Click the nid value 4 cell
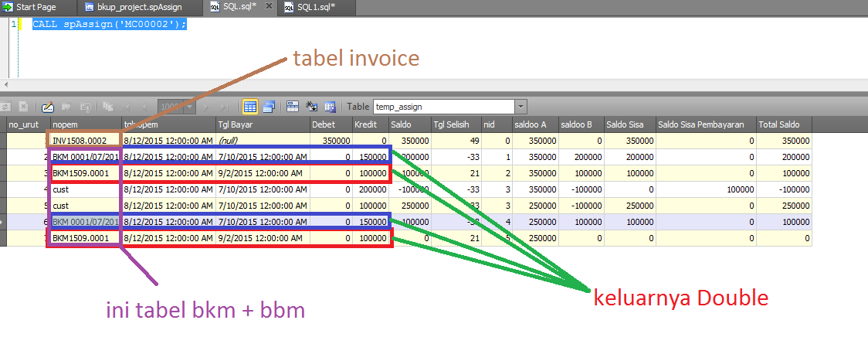The height and width of the screenshot is (344, 868). tap(496, 222)
